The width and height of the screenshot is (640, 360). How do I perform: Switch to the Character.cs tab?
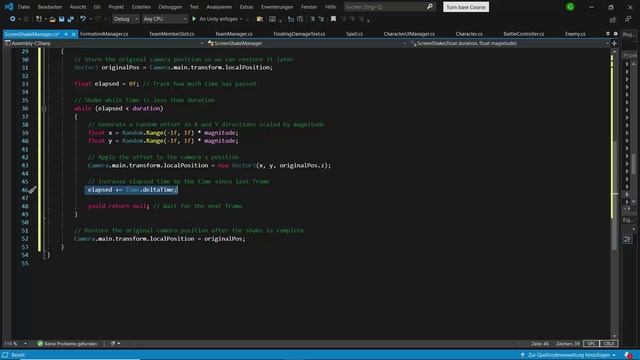469,34
